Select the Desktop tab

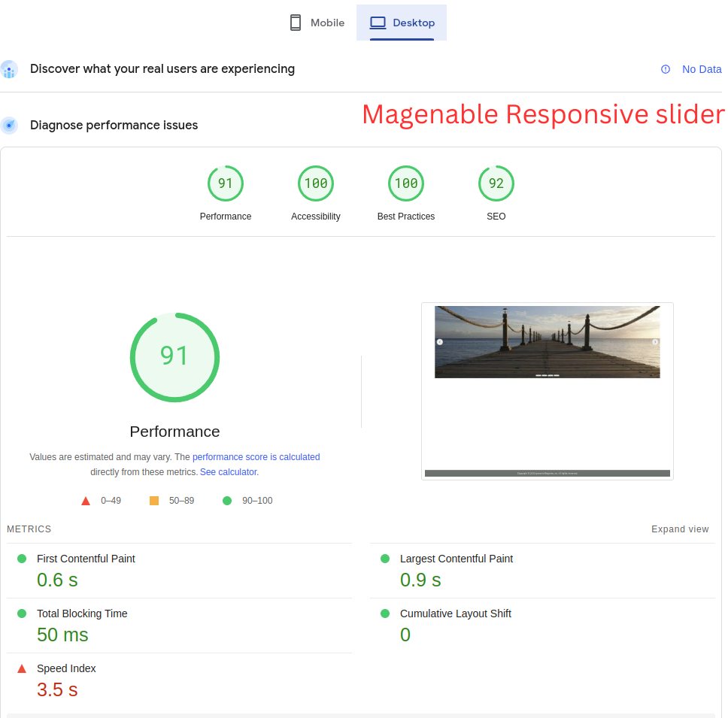click(x=402, y=23)
